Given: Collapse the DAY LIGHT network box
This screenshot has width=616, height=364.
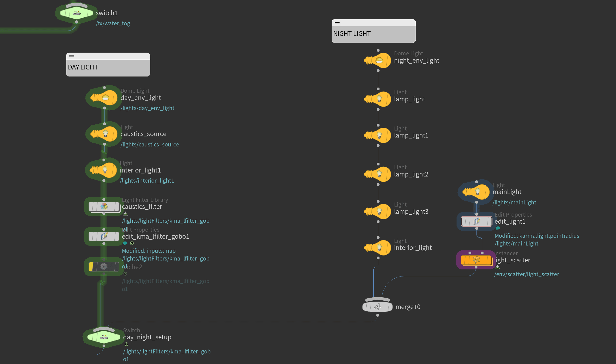Looking at the screenshot, I should tap(72, 56).
